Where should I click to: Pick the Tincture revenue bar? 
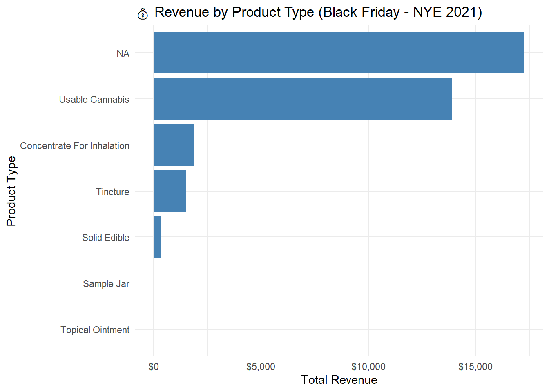(170, 191)
